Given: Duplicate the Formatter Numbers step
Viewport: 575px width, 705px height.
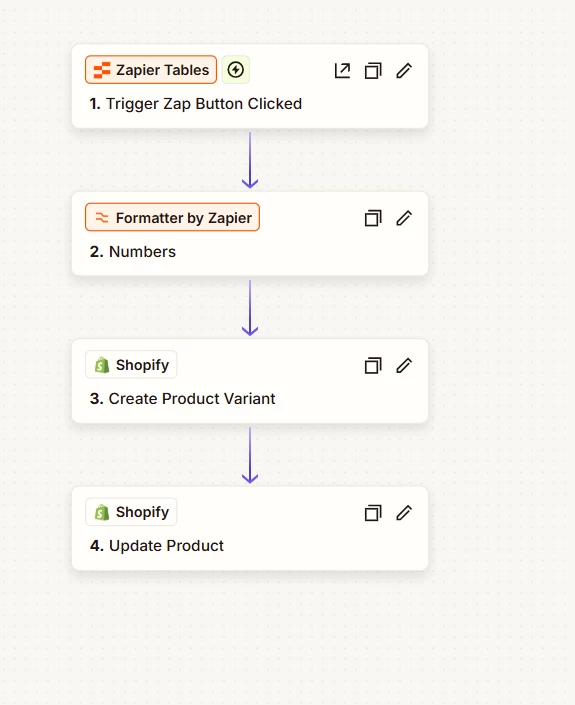Looking at the screenshot, I should click(x=373, y=218).
